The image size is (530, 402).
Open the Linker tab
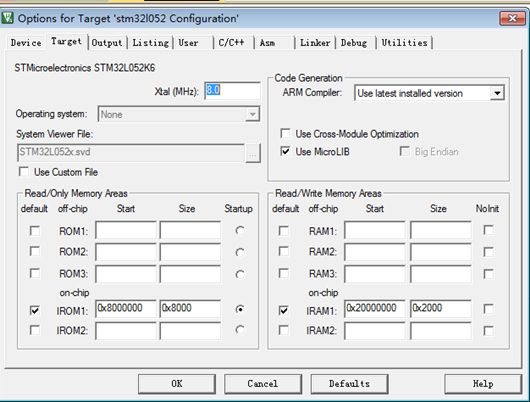point(315,43)
